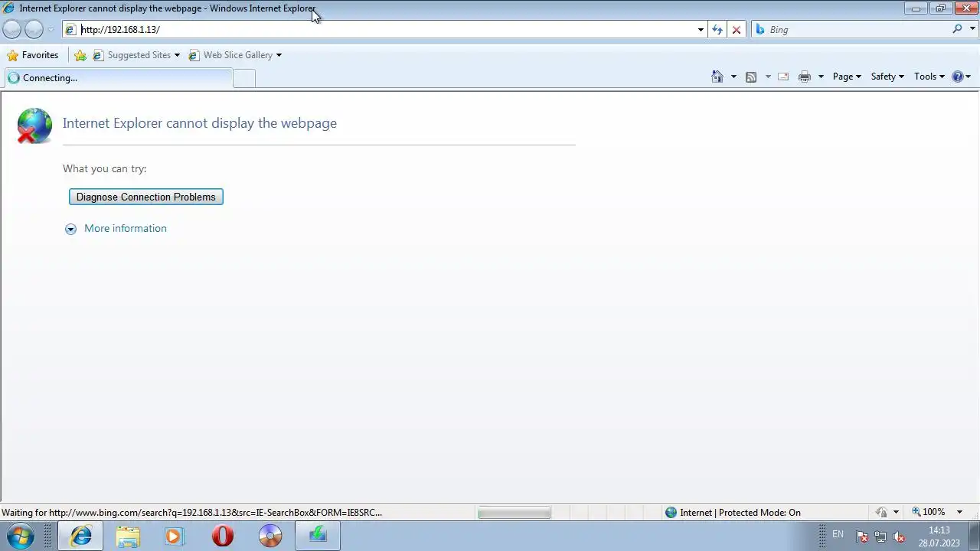Open the Safety menu

pyautogui.click(x=887, y=77)
